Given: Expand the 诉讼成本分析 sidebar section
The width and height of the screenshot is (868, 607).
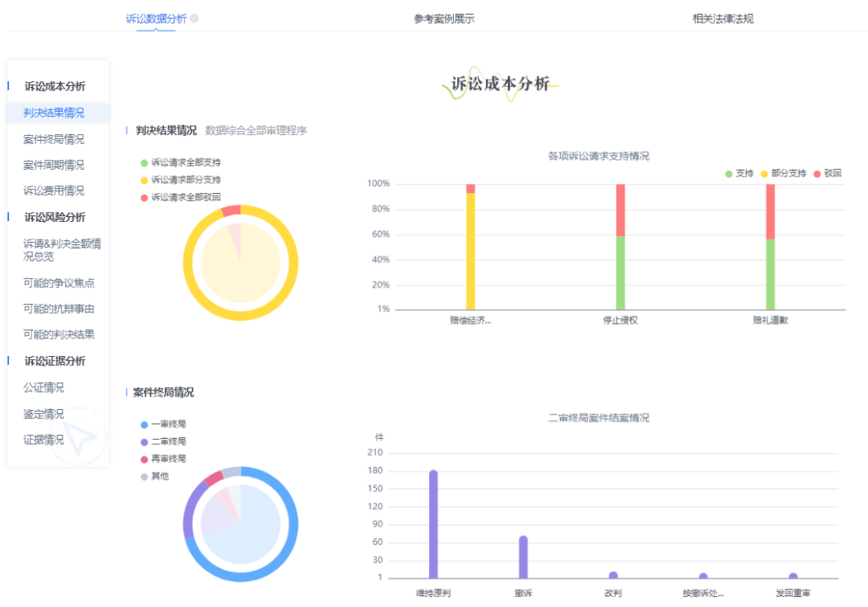Looking at the screenshot, I should (55, 86).
